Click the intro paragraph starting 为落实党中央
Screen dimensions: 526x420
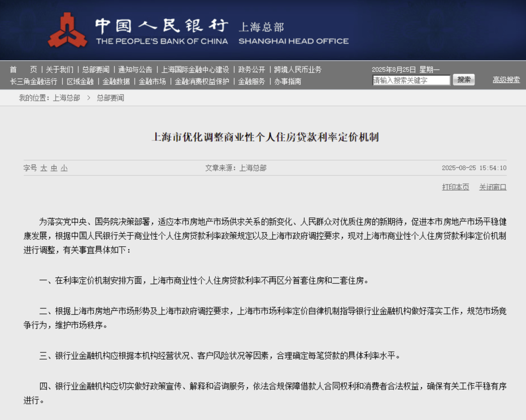265,236
